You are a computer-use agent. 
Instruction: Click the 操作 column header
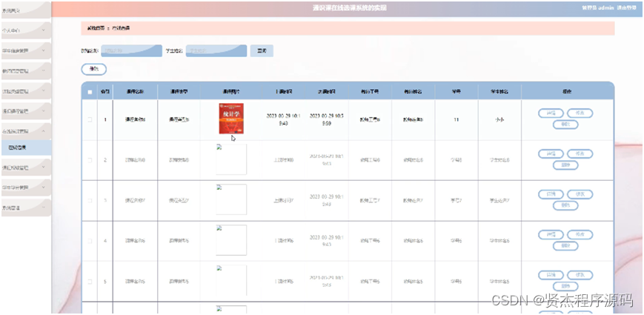(567, 92)
